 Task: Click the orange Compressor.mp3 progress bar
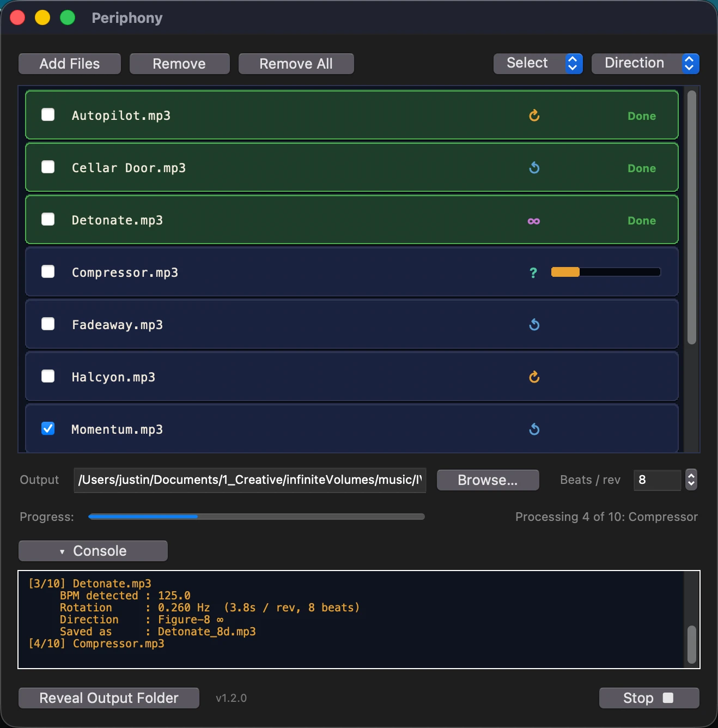click(x=606, y=272)
